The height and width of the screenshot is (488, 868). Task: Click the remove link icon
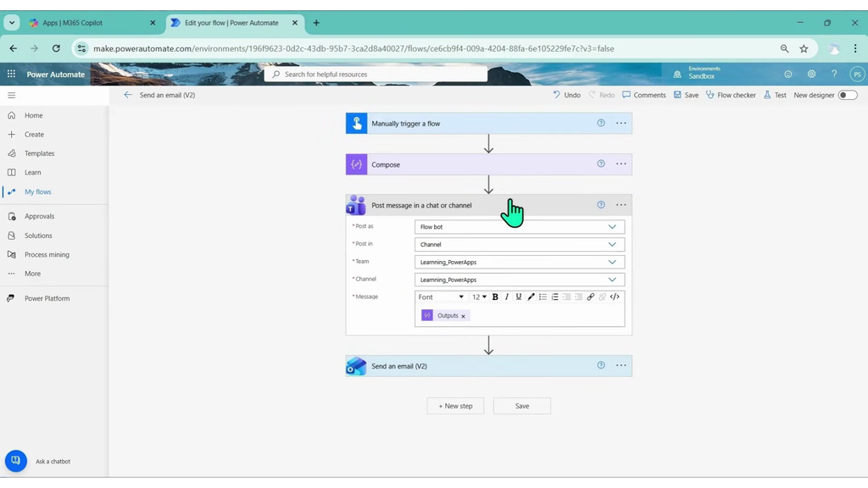[603, 297]
